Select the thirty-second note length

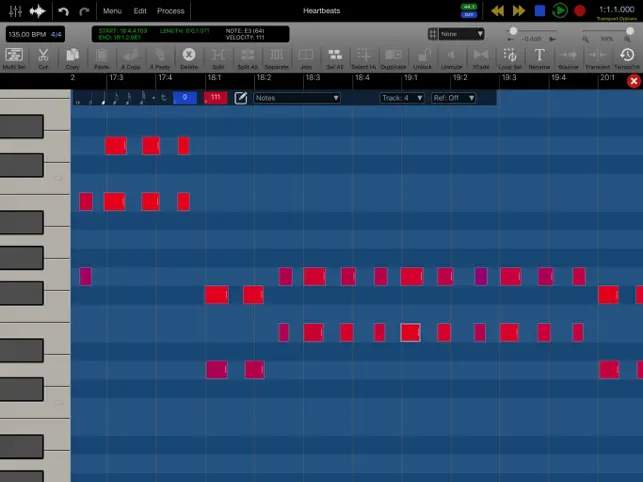[142, 98]
